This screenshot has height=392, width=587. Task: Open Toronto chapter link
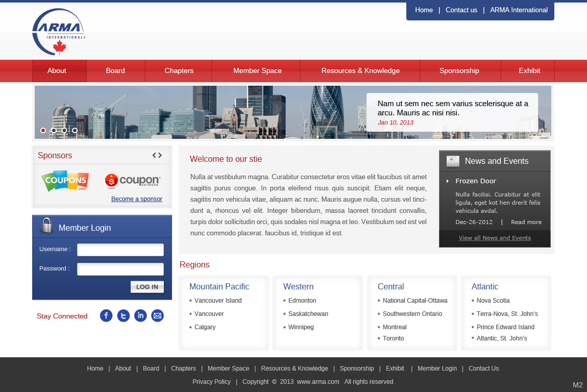pyautogui.click(x=393, y=338)
